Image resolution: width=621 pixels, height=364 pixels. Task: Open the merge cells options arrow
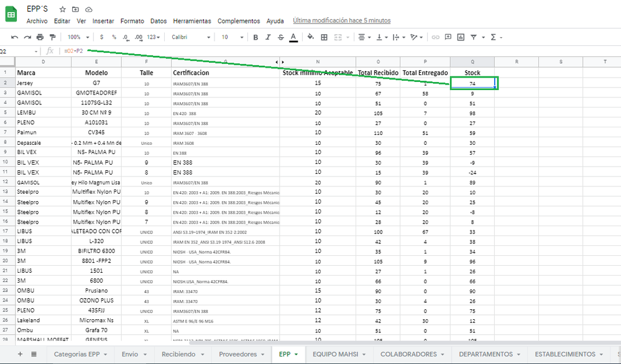tap(347, 37)
